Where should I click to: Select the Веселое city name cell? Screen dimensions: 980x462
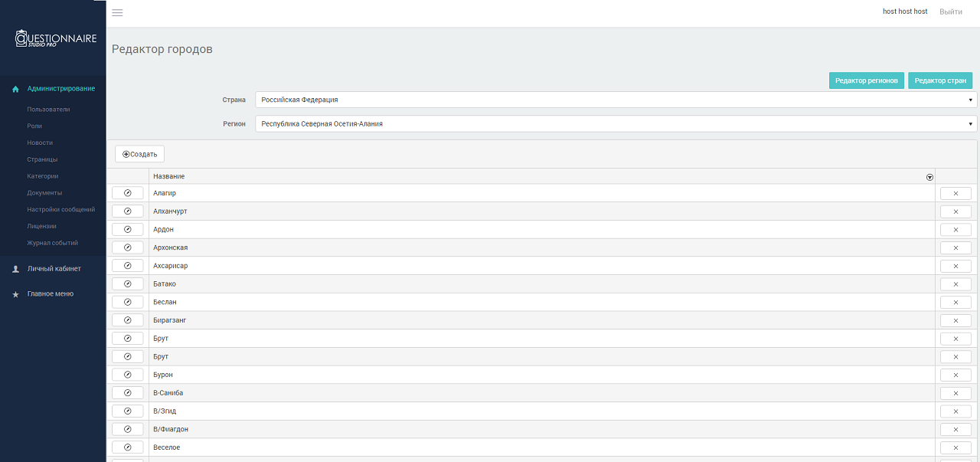click(x=542, y=447)
